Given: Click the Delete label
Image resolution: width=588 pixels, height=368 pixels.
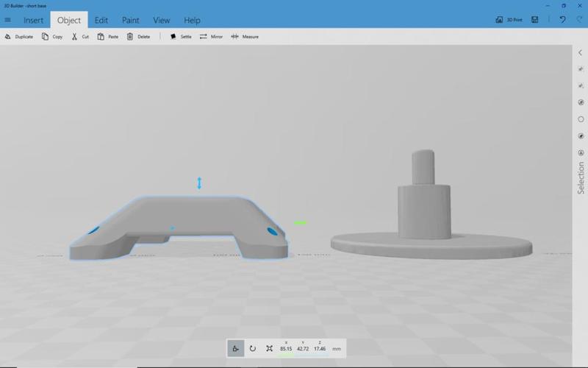Looking at the screenshot, I should pos(143,37).
